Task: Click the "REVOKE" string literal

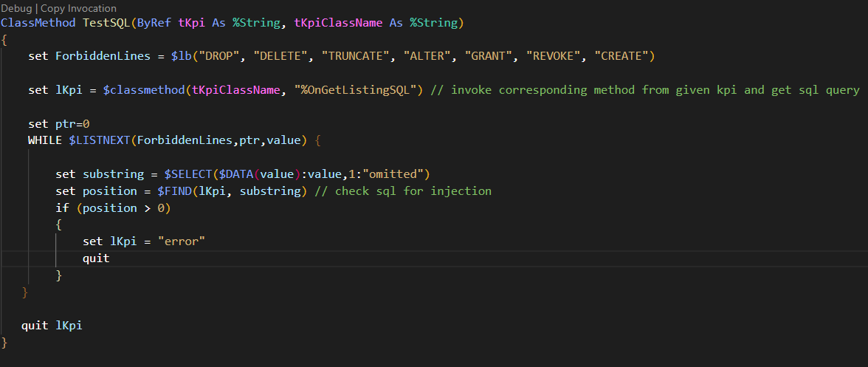Action: click(x=554, y=56)
